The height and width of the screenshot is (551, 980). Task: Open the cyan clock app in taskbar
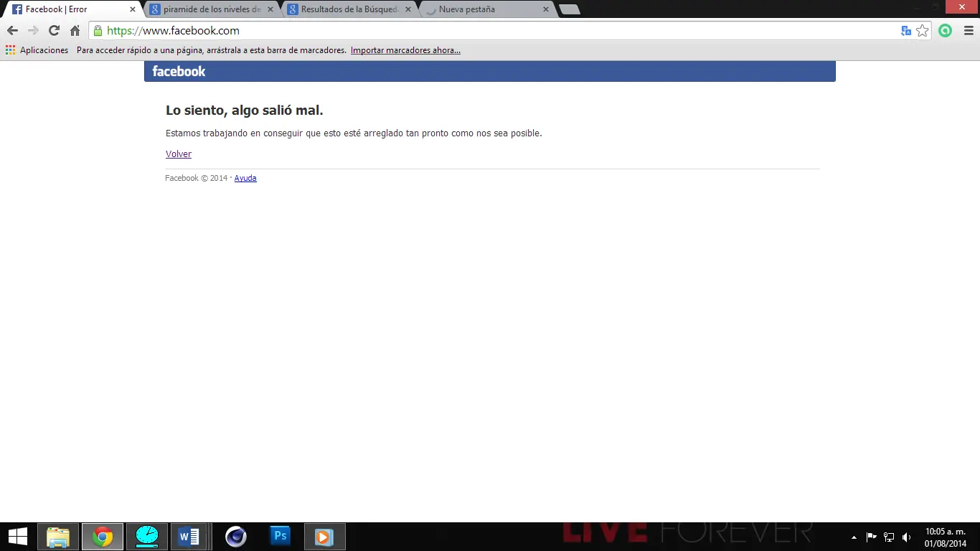(x=147, y=537)
